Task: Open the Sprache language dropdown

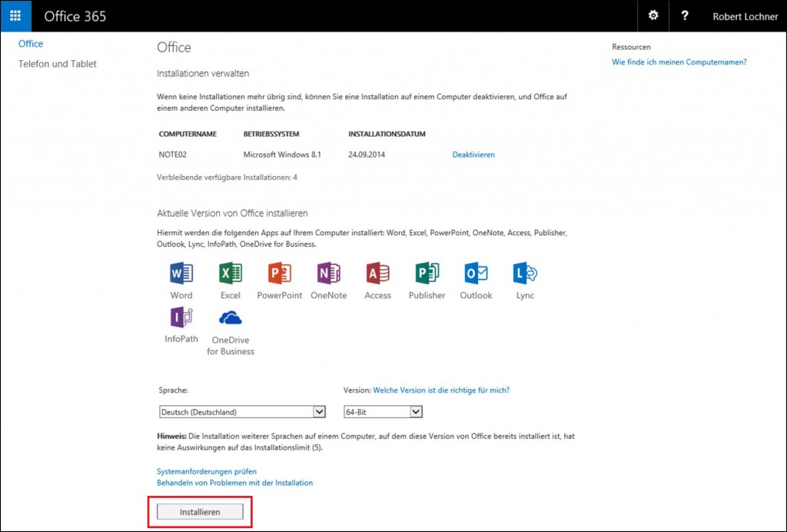Action: click(x=242, y=411)
